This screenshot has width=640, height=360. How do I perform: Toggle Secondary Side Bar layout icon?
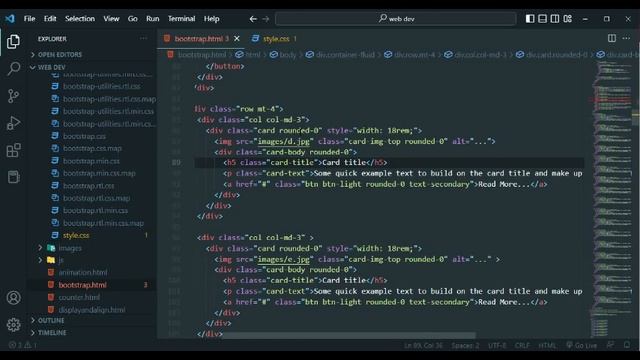tap(555, 19)
